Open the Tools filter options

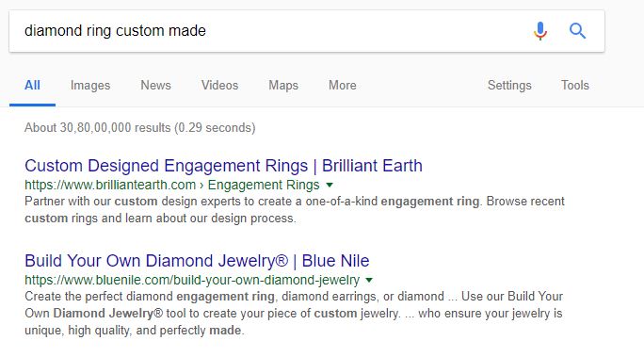click(575, 85)
